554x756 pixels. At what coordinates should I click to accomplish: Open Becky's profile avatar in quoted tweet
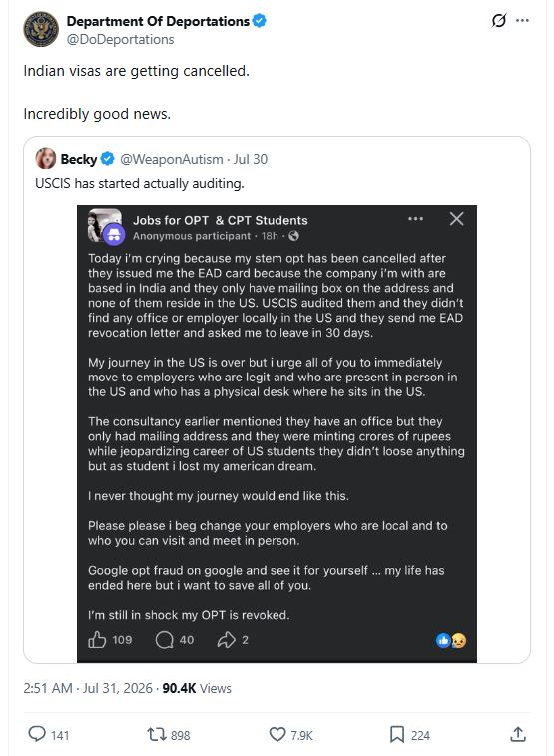(x=45, y=159)
